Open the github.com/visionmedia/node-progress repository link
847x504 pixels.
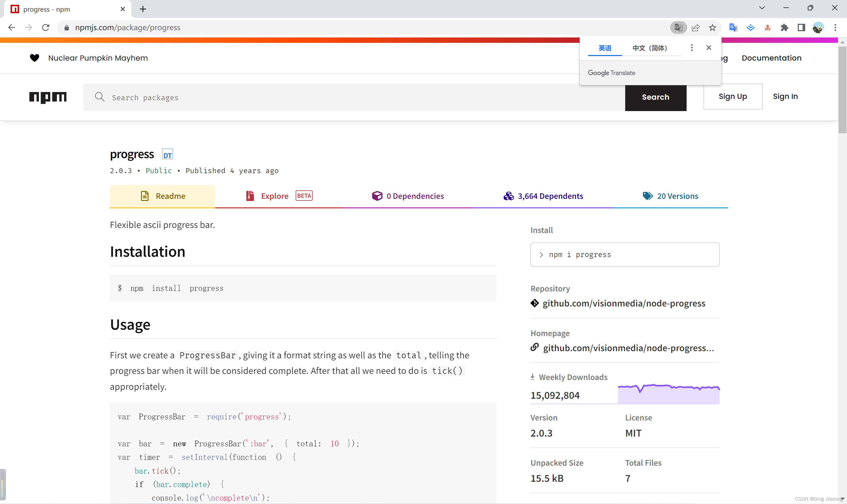pyautogui.click(x=624, y=303)
